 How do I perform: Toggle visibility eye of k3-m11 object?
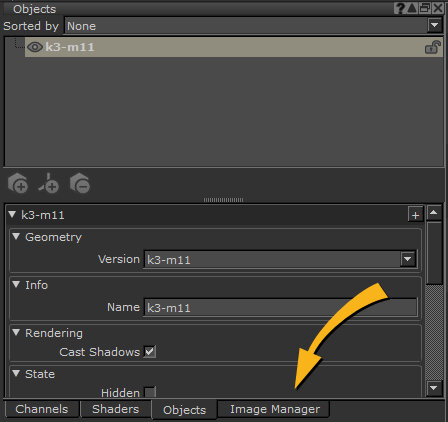point(35,47)
